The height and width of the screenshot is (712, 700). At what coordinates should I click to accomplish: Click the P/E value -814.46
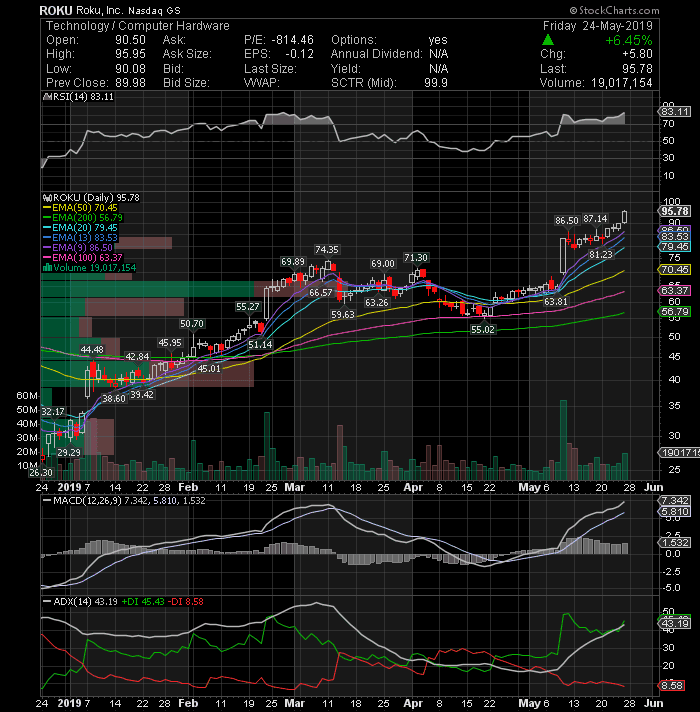pyautogui.click(x=292, y=40)
